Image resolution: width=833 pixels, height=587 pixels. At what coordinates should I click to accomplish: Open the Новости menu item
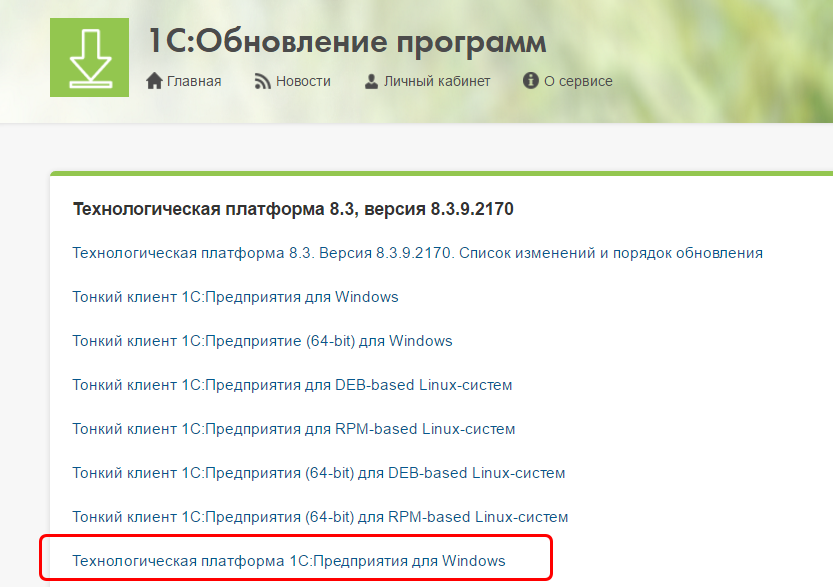(303, 81)
